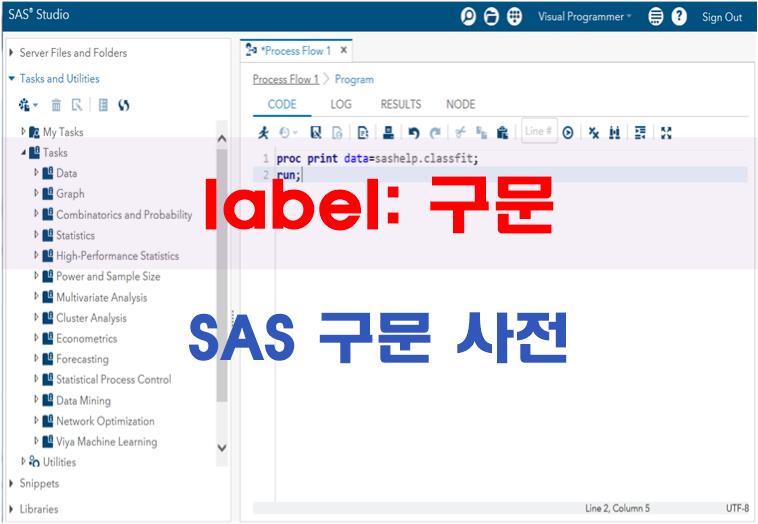The width and height of the screenshot is (758, 524).
Task: Expand the Snippets section
Action: 11,483
